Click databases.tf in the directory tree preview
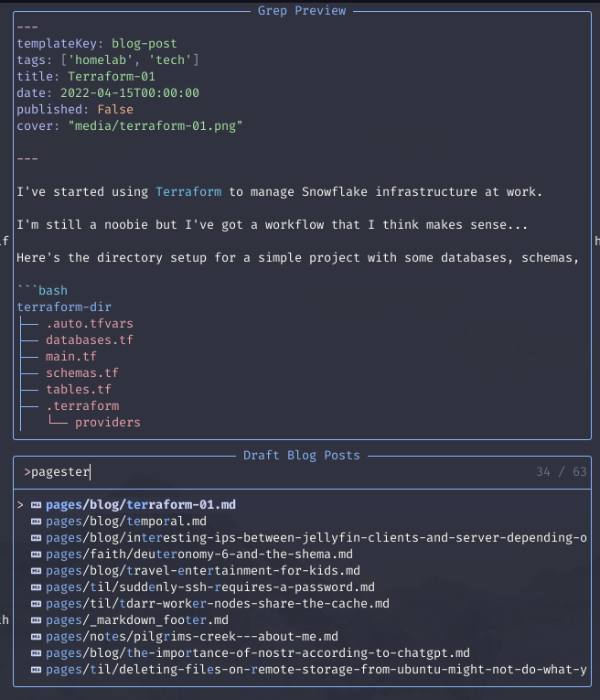This screenshot has width=600, height=700. (x=90, y=340)
